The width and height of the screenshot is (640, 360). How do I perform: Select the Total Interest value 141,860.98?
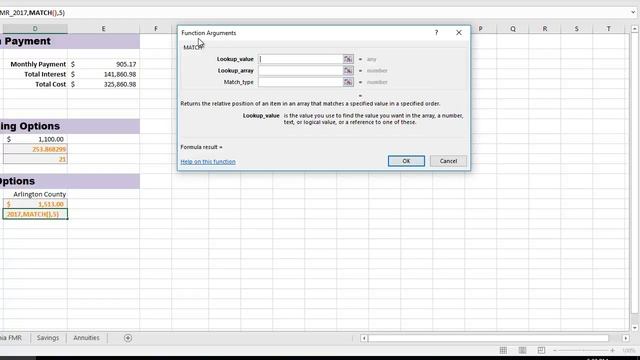click(x=103, y=74)
